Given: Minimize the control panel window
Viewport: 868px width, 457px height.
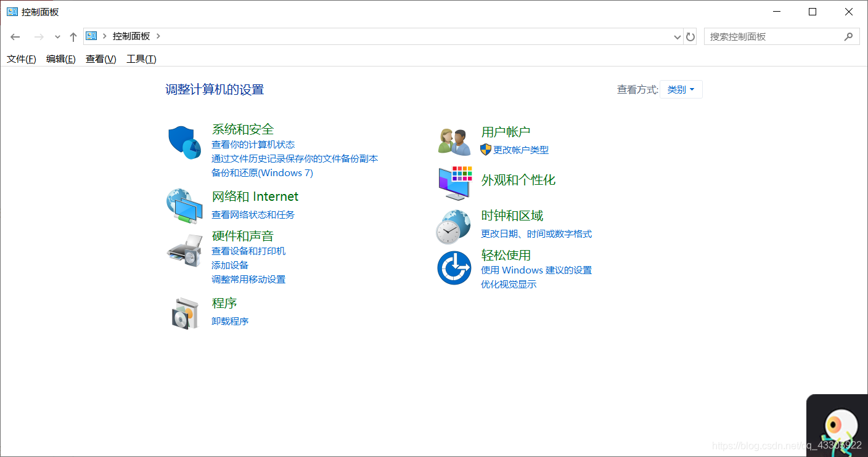Looking at the screenshot, I should tap(776, 12).
